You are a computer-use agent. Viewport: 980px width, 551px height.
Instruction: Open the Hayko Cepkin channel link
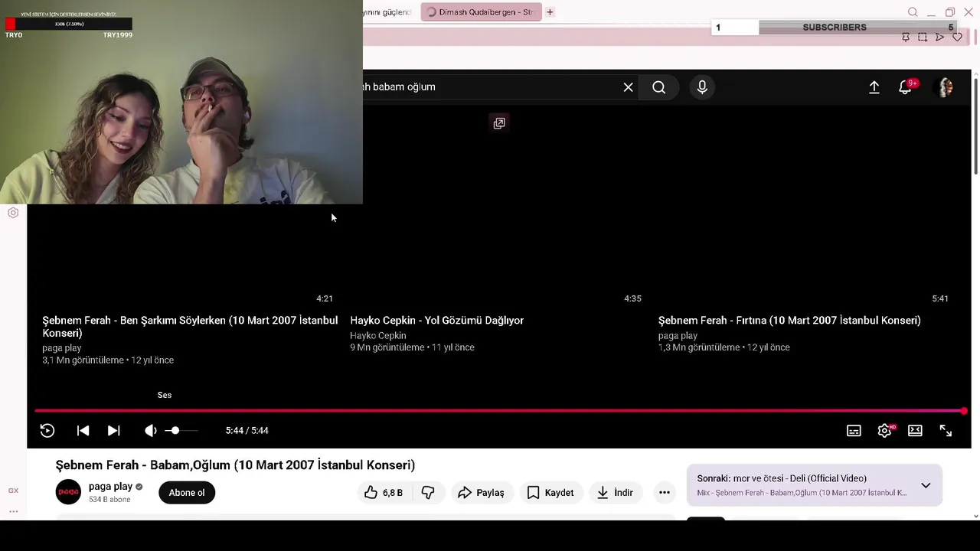click(x=378, y=336)
